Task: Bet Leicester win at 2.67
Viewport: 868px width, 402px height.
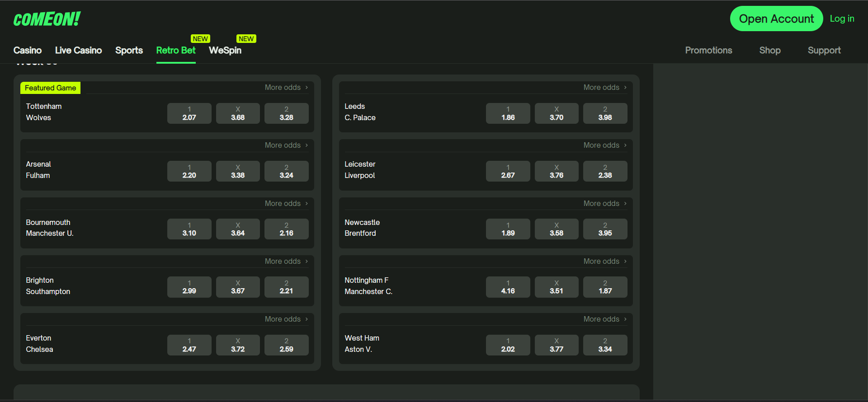Action: click(x=508, y=171)
